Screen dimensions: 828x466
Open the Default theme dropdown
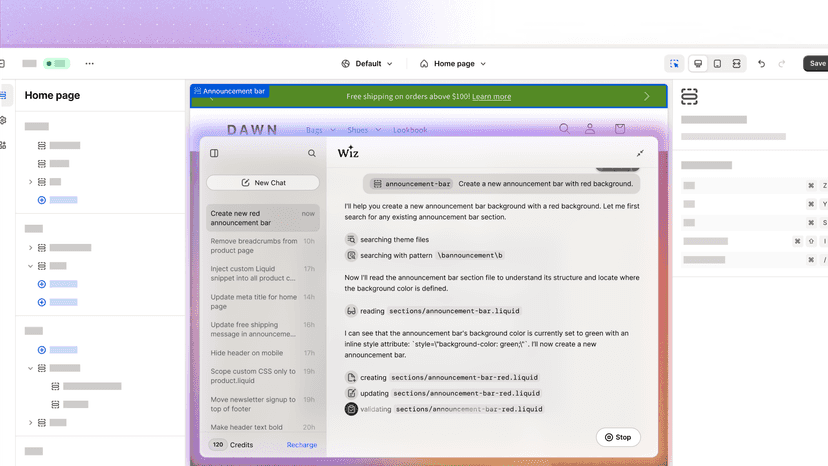pos(367,63)
